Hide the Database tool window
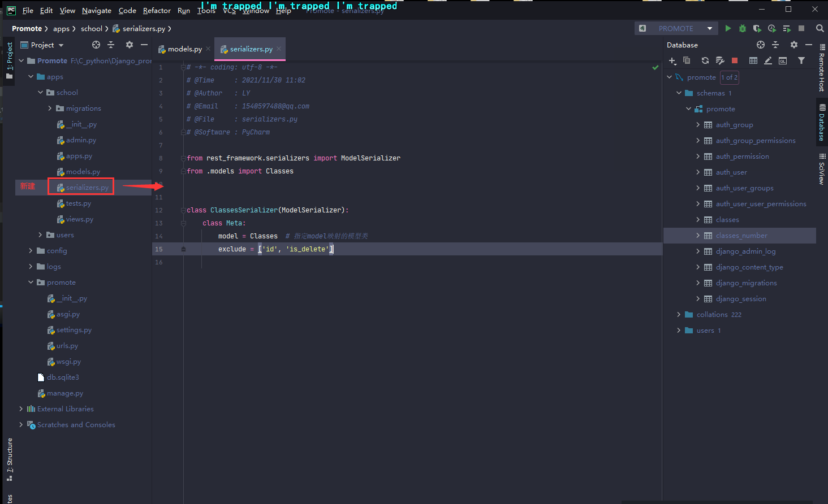Image resolution: width=828 pixels, height=504 pixels. [x=809, y=45]
